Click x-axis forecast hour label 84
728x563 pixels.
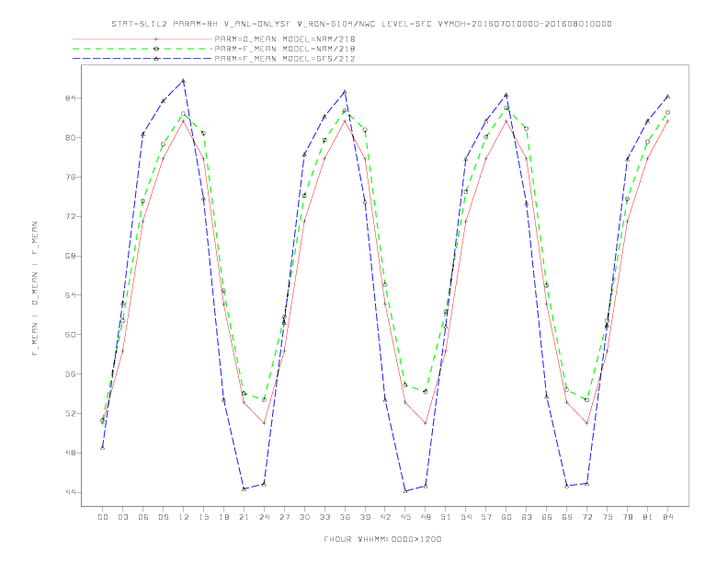(x=668, y=517)
